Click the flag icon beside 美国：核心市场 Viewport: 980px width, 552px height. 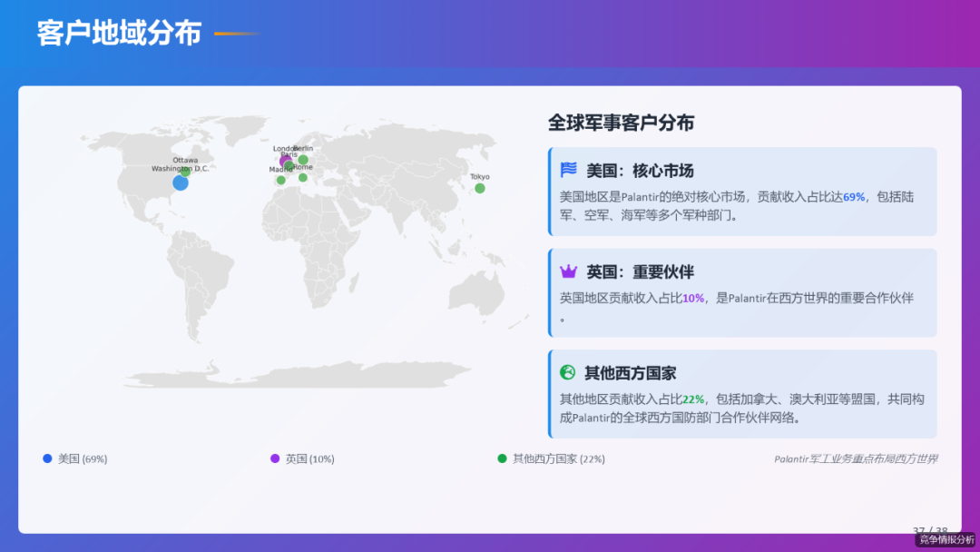568,170
